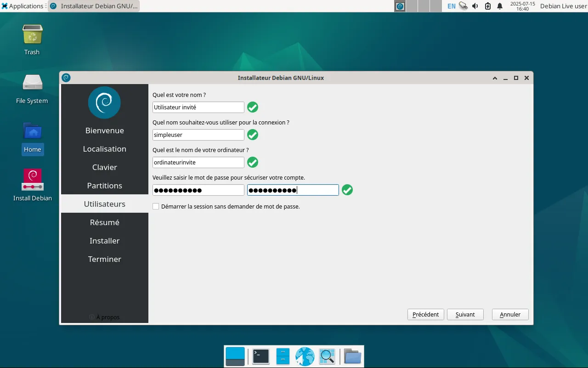
Task: Open the Applications menu
Action: [22, 6]
